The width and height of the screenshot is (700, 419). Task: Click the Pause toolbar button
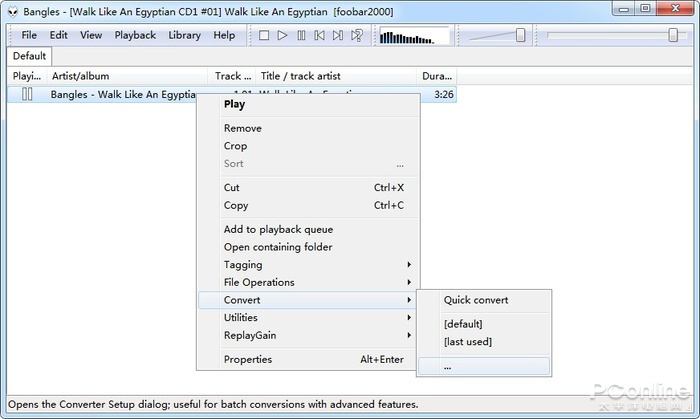pyautogui.click(x=301, y=35)
